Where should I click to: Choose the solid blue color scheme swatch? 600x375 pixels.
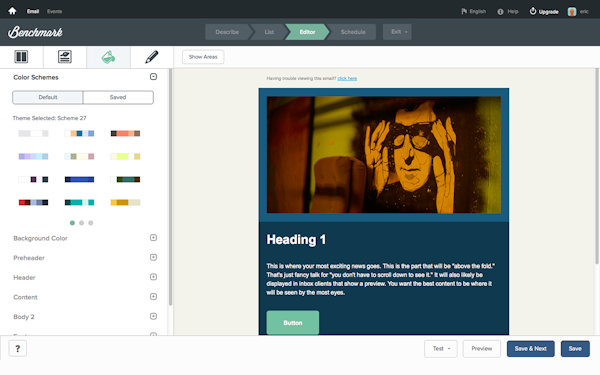click(x=79, y=179)
